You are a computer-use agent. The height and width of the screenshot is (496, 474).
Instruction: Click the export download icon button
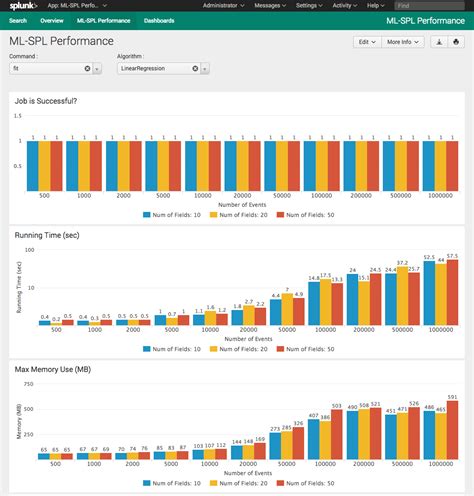pyautogui.click(x=439, y=42)
